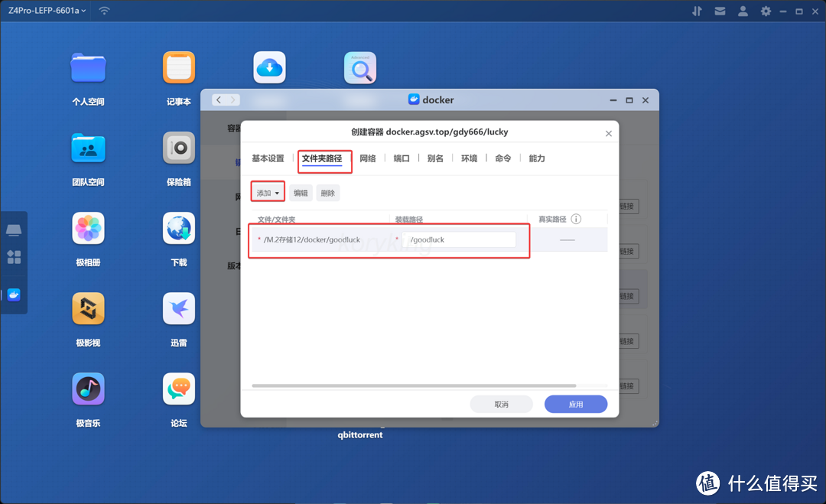826x504 pixels.
Task: Open 极相册 photo album app
Action: click(88, 228)
